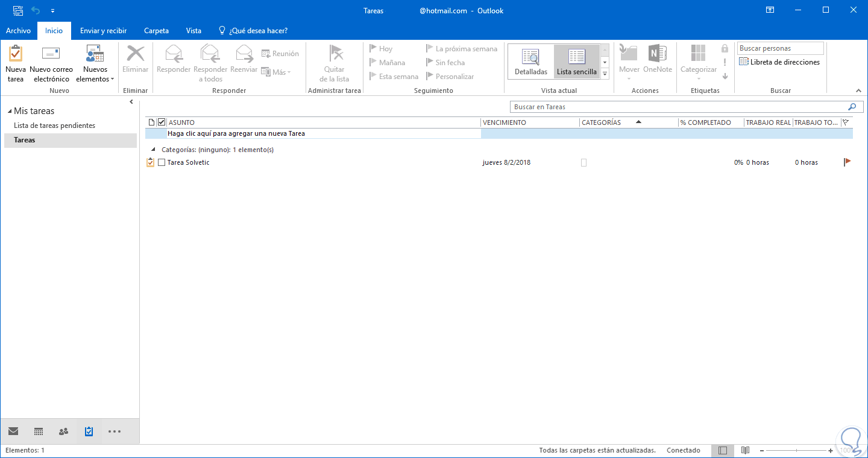Open the Mover dropdown

pos(629,63)
